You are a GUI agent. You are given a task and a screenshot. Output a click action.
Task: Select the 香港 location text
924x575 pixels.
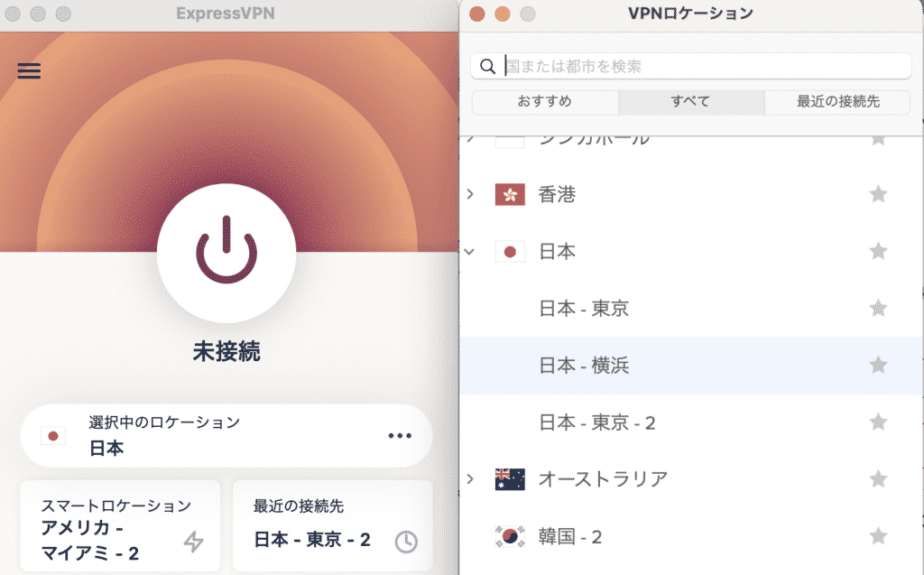click(557, 194)
